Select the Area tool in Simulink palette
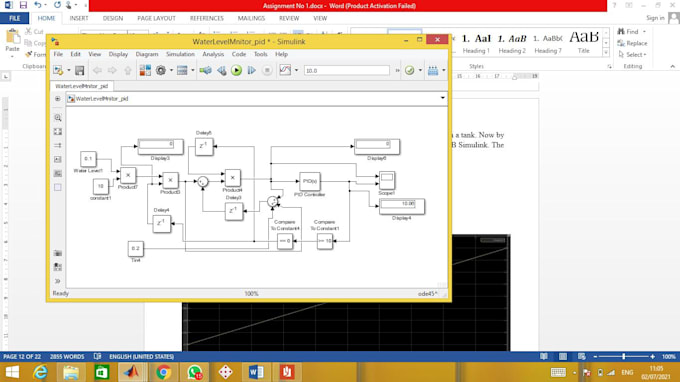Viewport: 680px width, 382px height. pyautogui.click(x=58, y=187)
